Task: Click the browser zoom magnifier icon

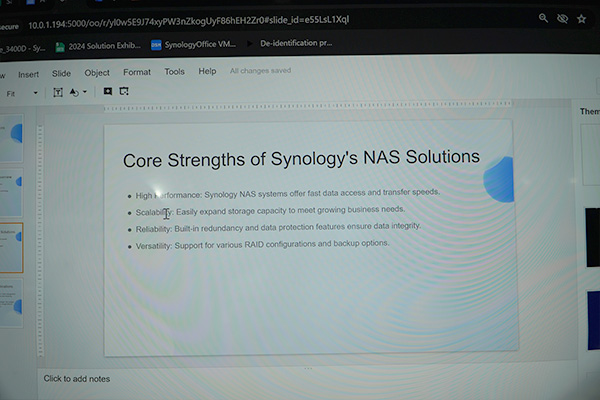Action: [x=543, y=18]
